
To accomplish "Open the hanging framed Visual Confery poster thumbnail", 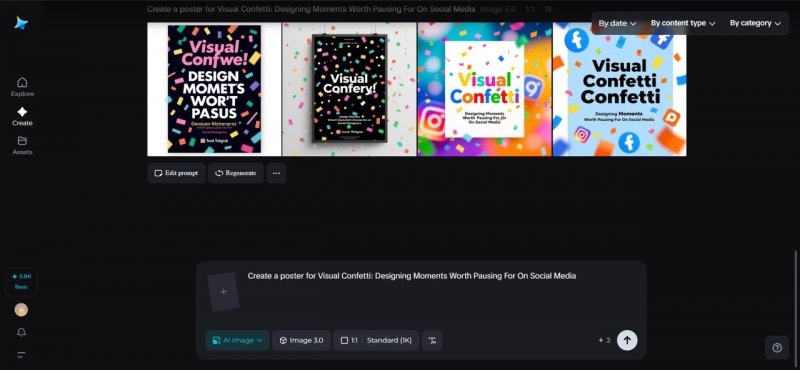I will pyautogui.click(x=349, y=89).
